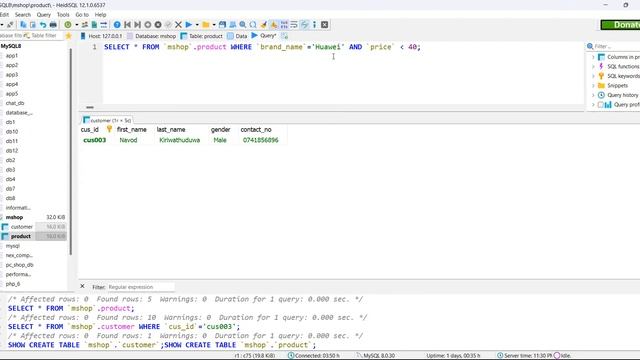
Task: Open the Search menu
Action: click(x=23, y=15)
